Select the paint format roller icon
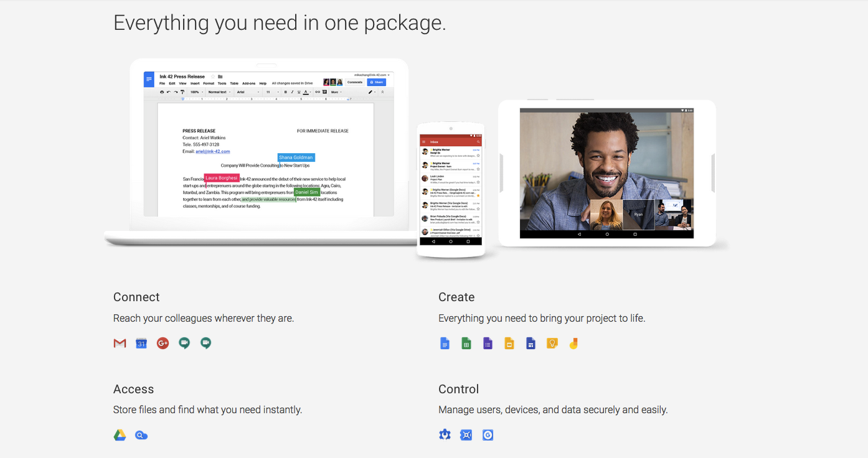 click(182, 92)
